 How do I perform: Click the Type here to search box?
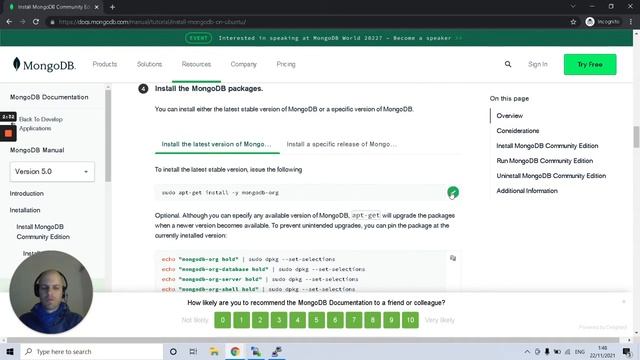91,351
